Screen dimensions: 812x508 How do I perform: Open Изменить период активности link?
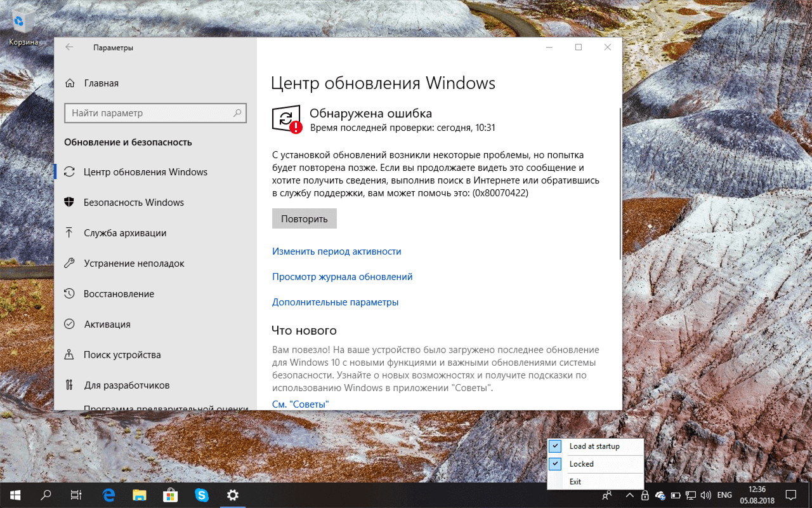[336, 251]
